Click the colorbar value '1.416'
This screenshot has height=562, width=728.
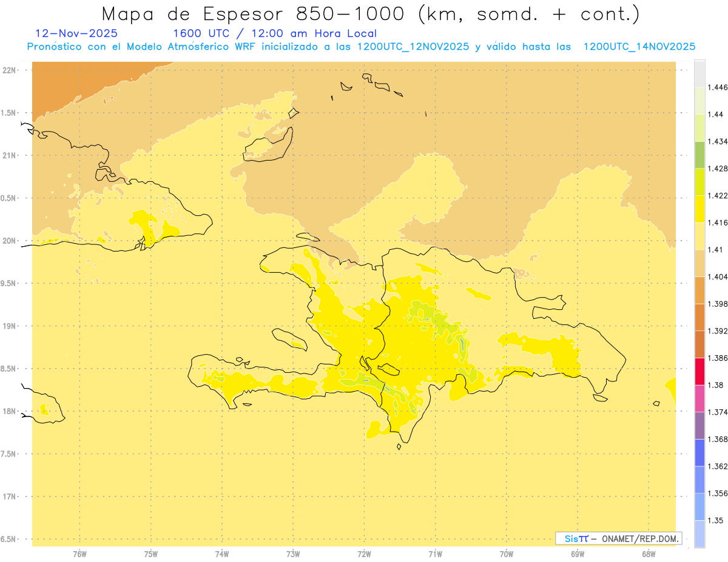click(718, 222)
